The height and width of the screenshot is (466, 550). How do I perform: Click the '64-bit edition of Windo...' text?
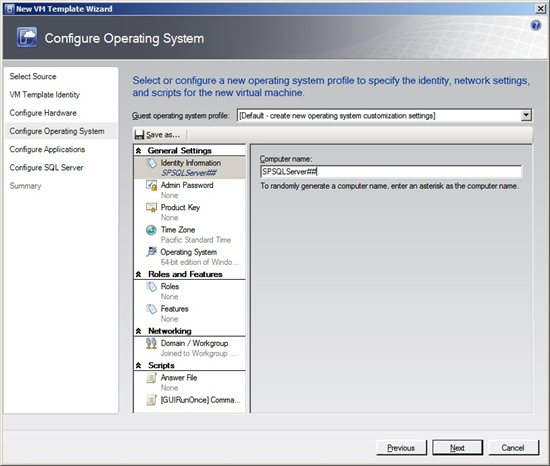click(x=199, y=262)
